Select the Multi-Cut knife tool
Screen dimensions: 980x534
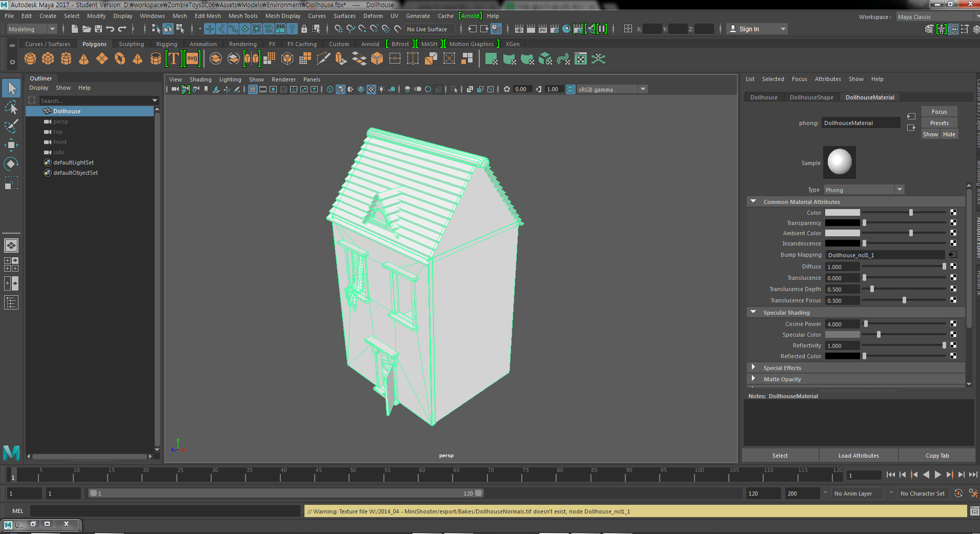click(x=323, y=59)
